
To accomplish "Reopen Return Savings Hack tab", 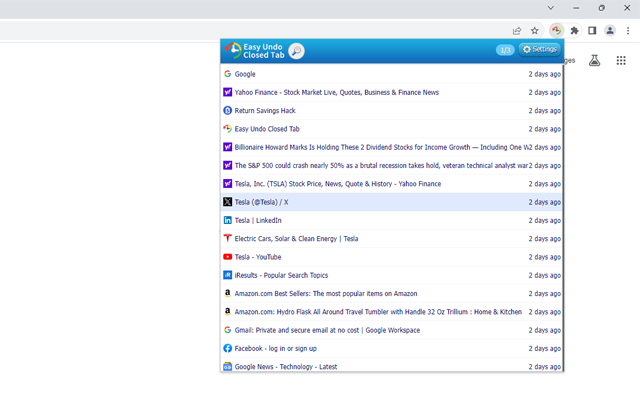I will click(x=392, y=111).
